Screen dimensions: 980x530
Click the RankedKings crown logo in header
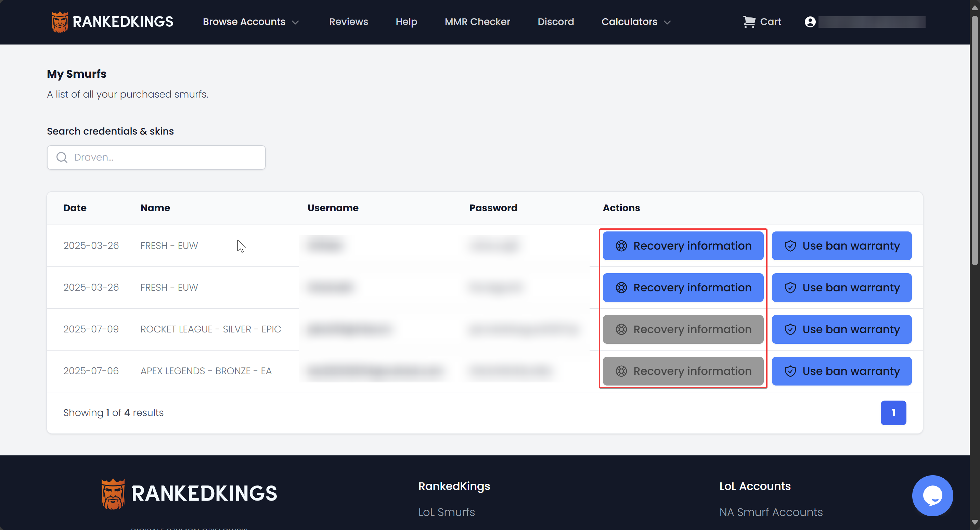click(60, 22)
